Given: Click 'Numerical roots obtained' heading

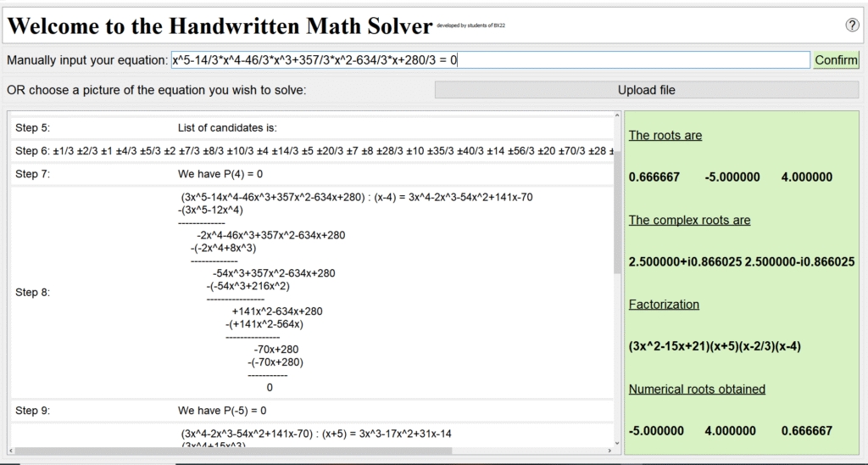Looking at the screenshot, I should [x=697, y=389].
